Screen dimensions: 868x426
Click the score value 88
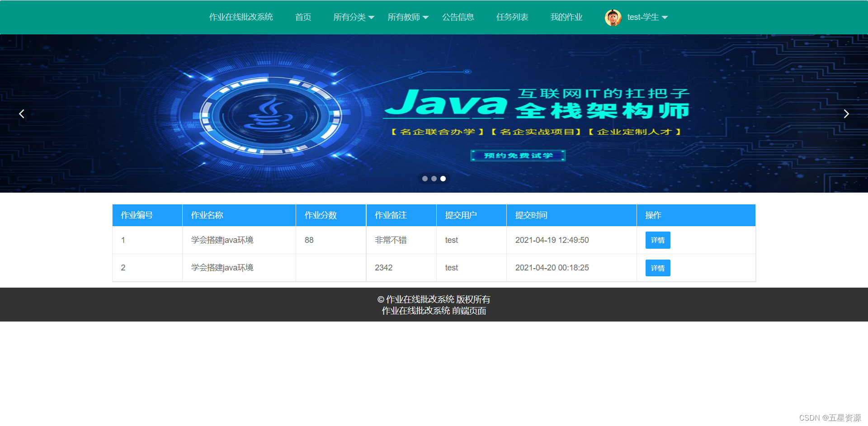click(x=309, y=240)
